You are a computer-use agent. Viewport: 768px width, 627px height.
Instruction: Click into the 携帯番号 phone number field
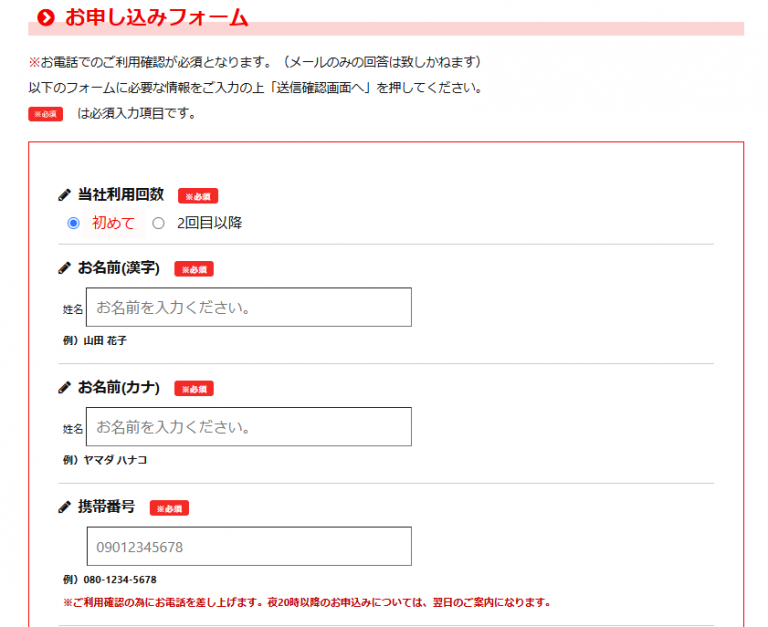(249, 547)
